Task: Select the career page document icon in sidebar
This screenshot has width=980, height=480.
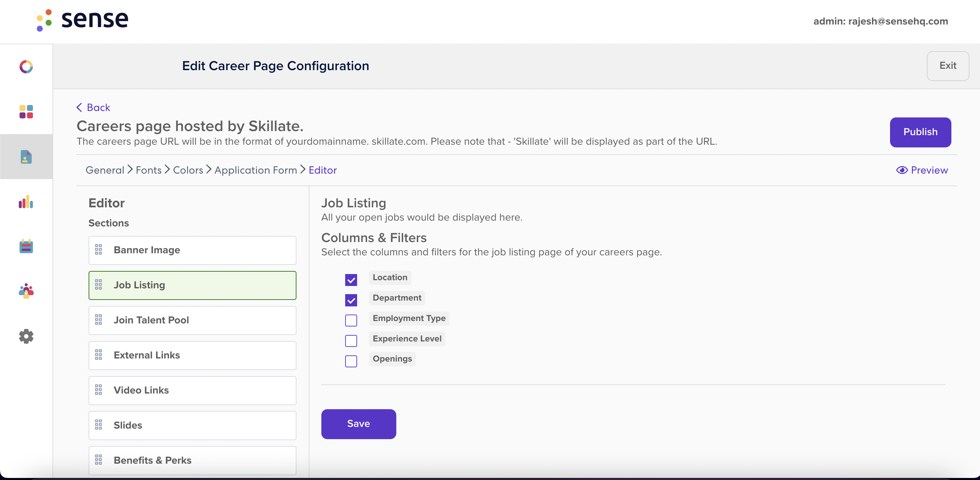Action: coord(26,157)
